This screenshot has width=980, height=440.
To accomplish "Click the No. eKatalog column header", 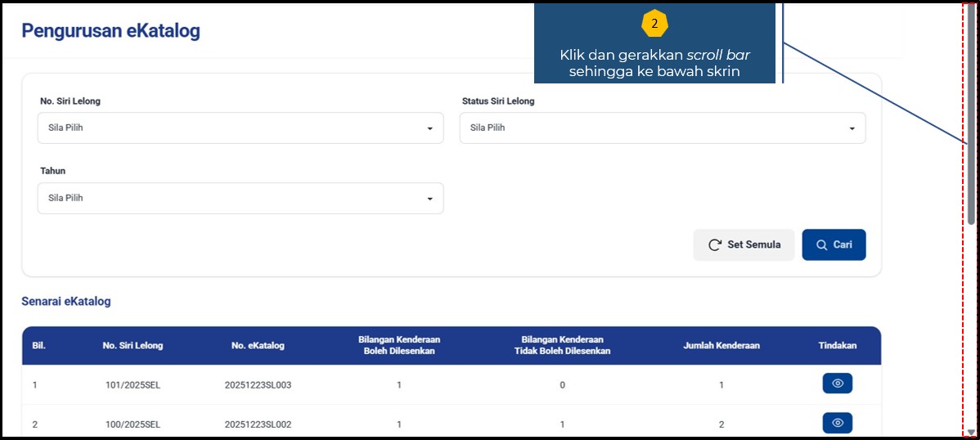I will 258,345.
